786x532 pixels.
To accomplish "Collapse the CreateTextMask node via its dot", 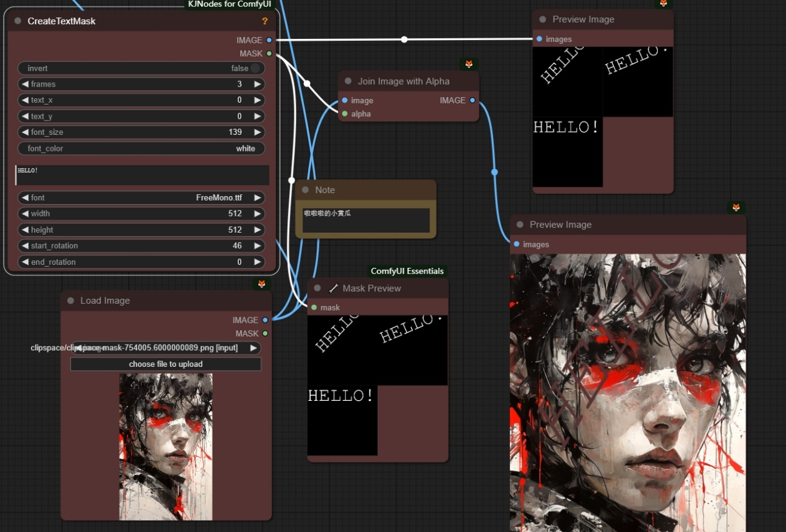I will point(18,21).
